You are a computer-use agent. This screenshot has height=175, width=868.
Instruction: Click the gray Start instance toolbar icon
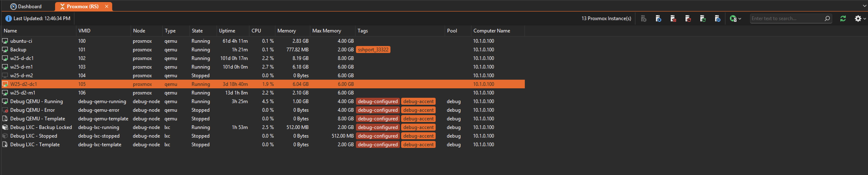[x=644, y=18]
